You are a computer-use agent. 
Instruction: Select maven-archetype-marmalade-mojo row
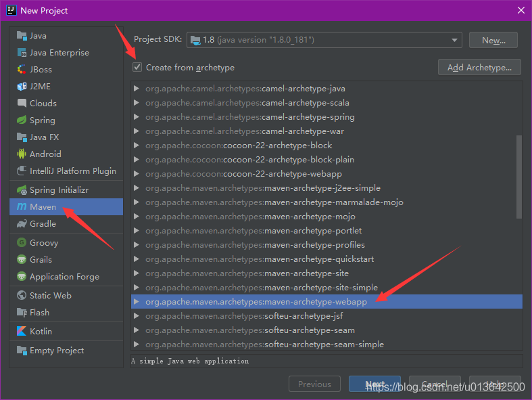click(327, 202)
